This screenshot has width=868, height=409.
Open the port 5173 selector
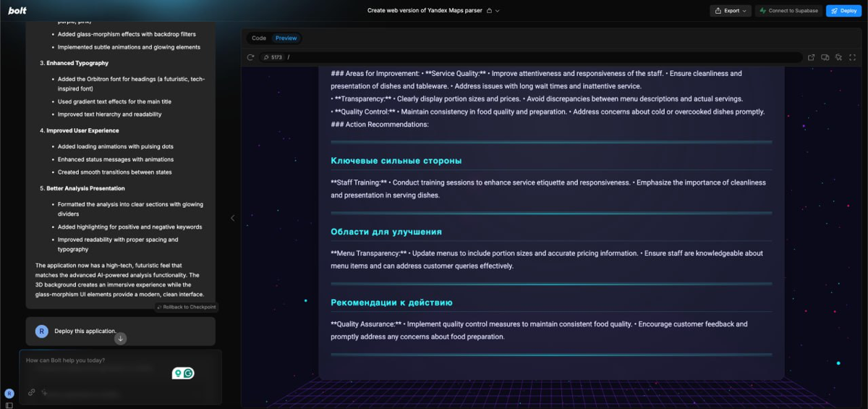pos(273,57)
